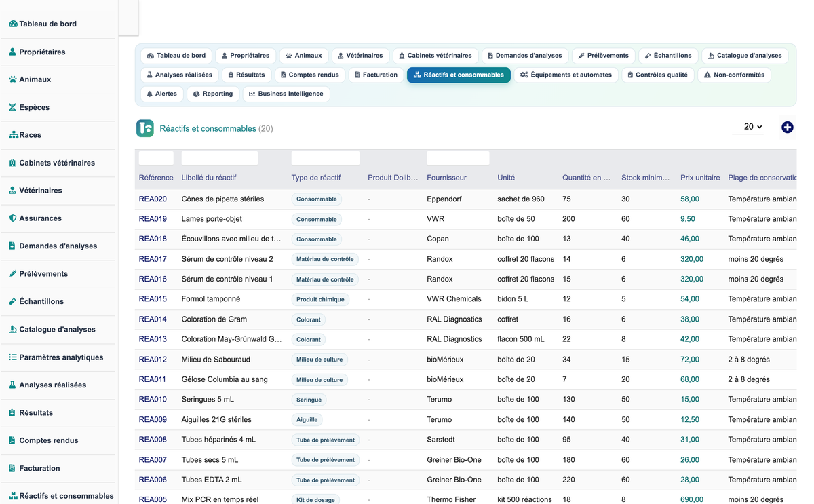This screenshot has width=814, height=504.
Task: Open reagent REA014 link
Action: (x=153, y=319)
